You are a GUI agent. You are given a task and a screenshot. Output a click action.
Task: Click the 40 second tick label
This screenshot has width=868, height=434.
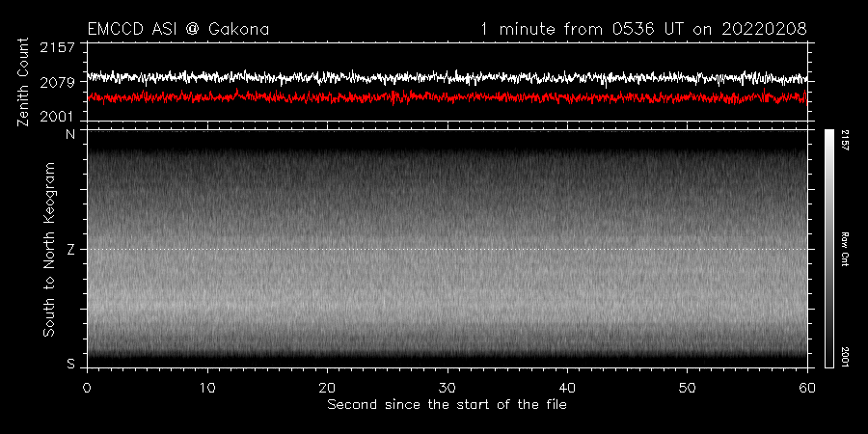567,387
